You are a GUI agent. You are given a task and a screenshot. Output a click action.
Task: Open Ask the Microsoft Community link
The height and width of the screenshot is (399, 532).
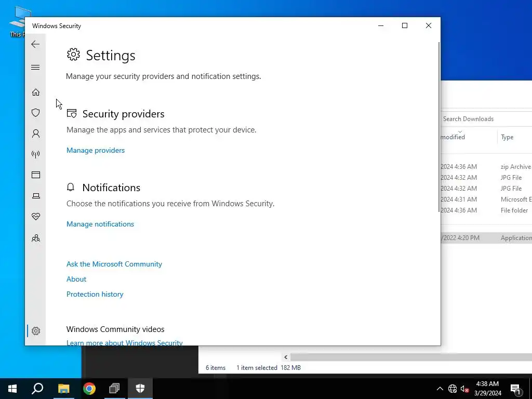click(x=114, y=264)
